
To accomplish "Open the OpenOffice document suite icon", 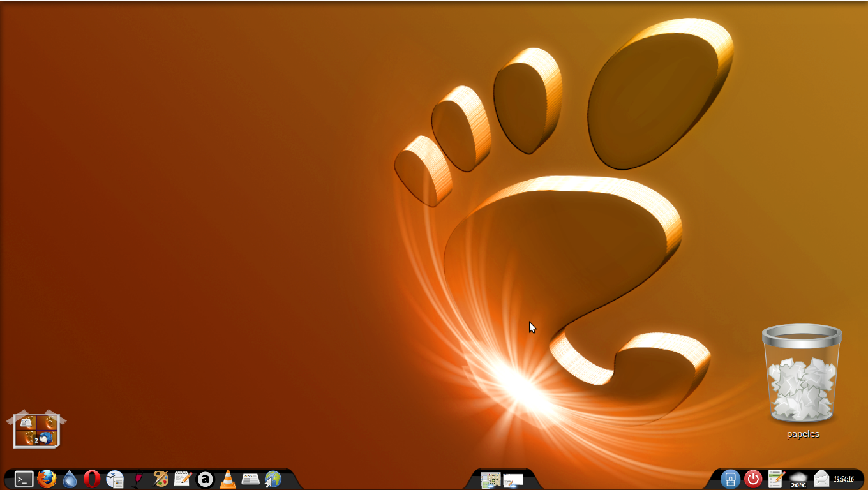I will coord(115,479).
